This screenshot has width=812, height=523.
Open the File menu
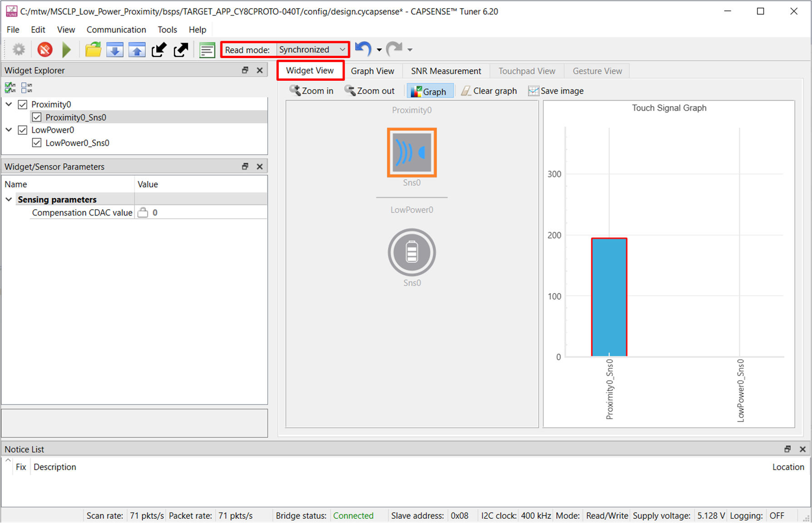pos(13,29)
